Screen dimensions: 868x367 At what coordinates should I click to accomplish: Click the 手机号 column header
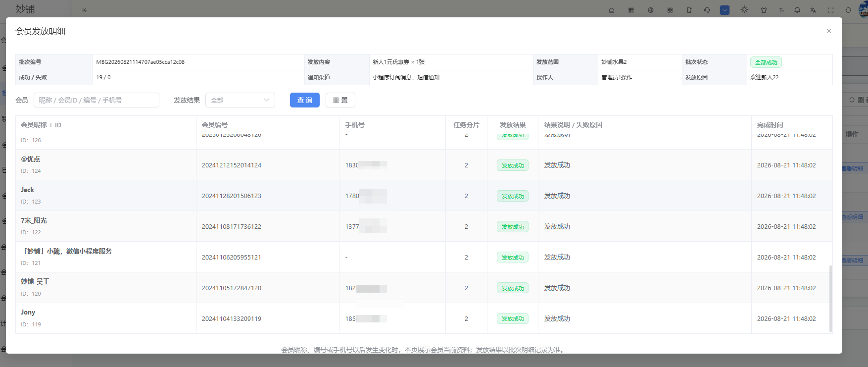click(x=355, y=125)
